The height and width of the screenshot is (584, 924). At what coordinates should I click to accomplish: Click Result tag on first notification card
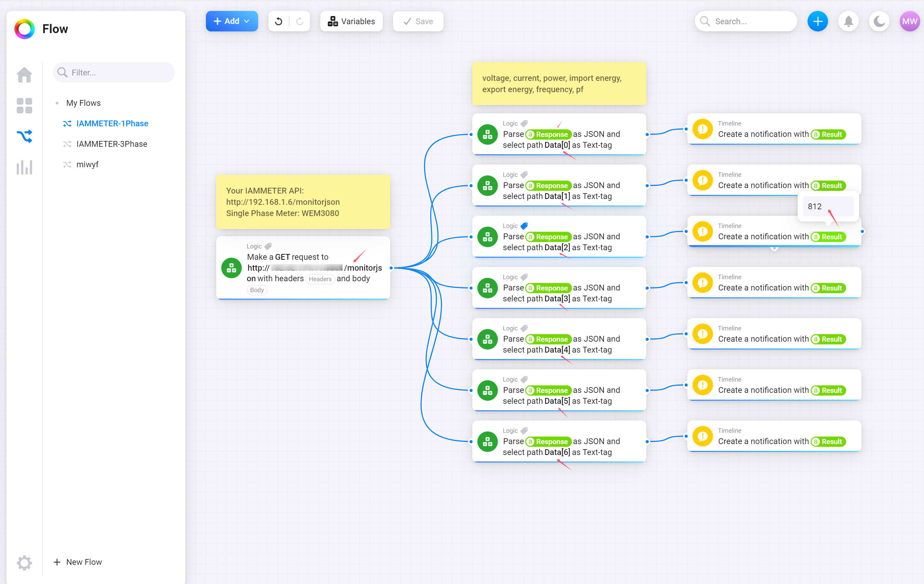[x=828, y=134]
